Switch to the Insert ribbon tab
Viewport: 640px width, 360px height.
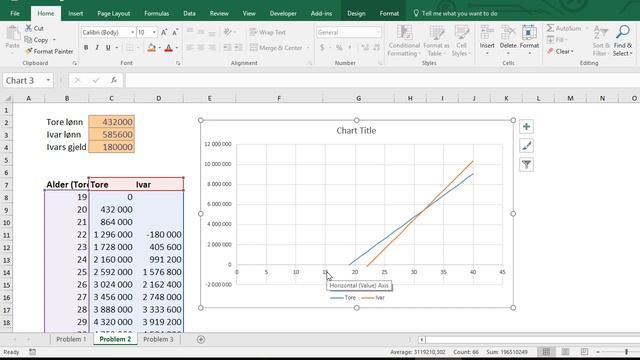76,13
